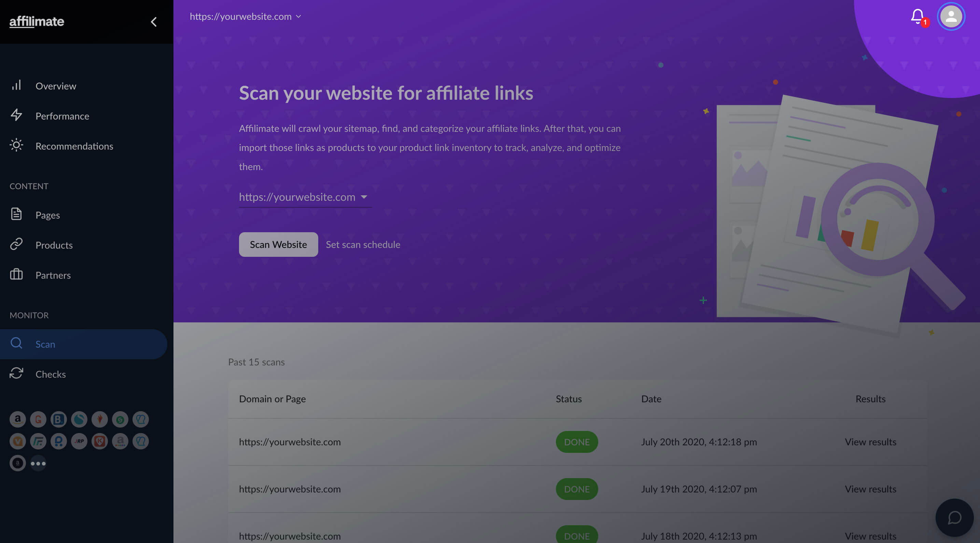This screenshot has width=980, height=543.
Task: Open the Pages content icon
Action: (x=16, y=215)
